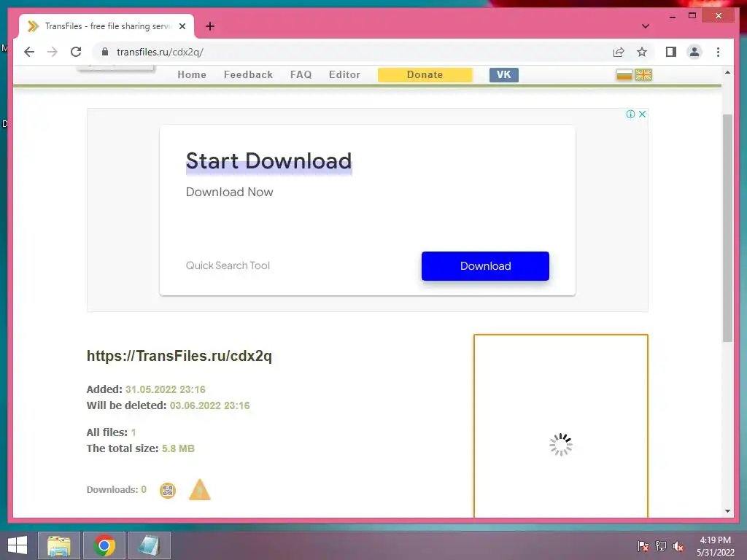Minimize the Chrome window
Viewport: 747px width, 560px height.
coord(672,16)
